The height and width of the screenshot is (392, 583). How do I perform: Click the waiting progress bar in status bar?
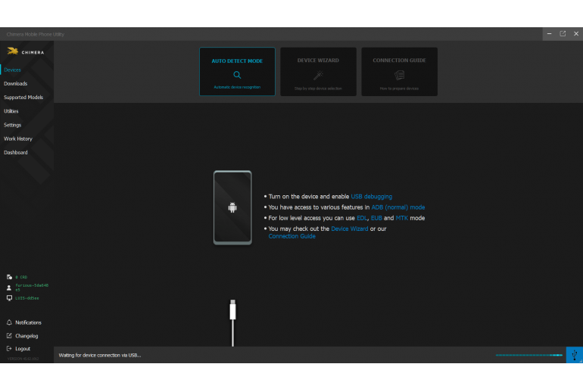pyautogui.click(x=529, y=355)
